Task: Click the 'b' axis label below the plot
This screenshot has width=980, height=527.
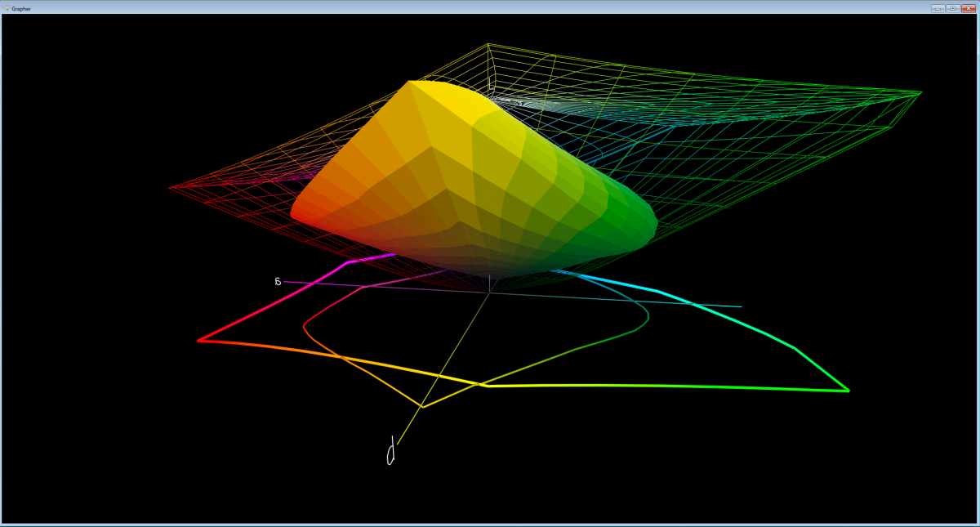Action: click(391, 452)
